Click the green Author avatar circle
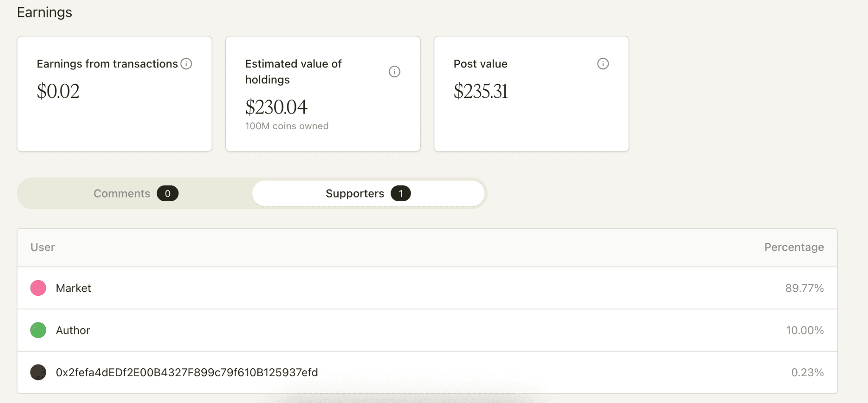The height and width of the screenshot is (403, 868). point(38,330)
